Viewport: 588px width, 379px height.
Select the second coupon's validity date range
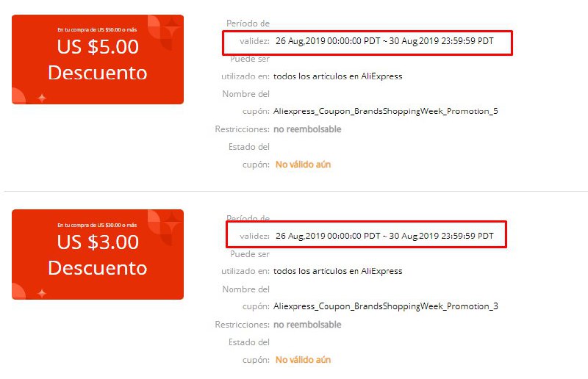(x=384, y=236)
